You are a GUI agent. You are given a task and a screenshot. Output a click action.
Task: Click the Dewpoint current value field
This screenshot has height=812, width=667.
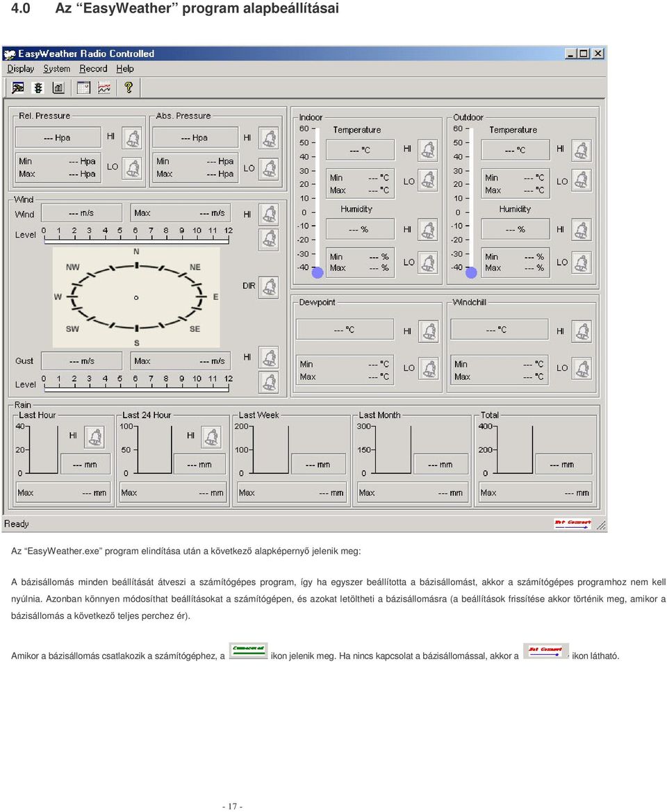345,329
